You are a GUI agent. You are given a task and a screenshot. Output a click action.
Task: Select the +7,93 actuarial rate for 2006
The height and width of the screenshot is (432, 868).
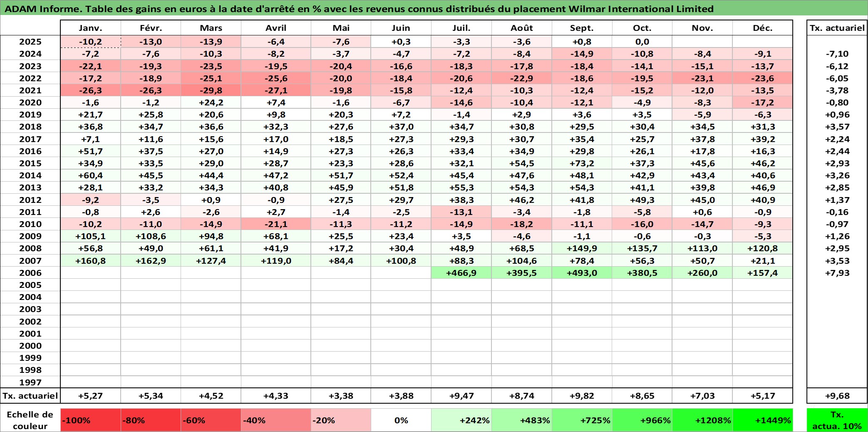837,273
